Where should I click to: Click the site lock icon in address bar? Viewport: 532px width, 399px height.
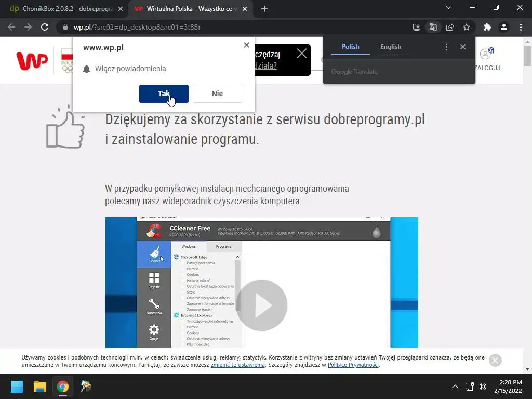(65, 27)
